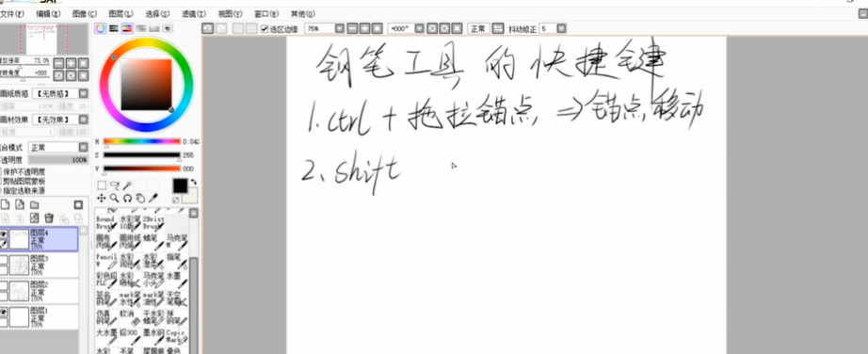
Task: Select the zoom magnifier tool
Action: pyautogui.click(x=114, y=198)
